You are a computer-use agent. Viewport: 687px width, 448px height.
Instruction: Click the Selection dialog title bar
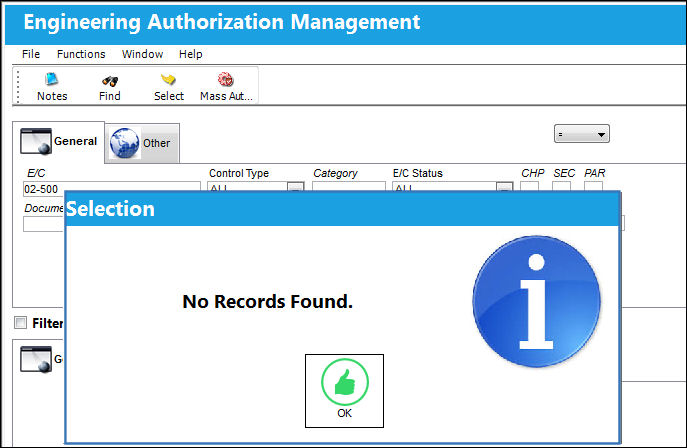click(x=342, y=209)
